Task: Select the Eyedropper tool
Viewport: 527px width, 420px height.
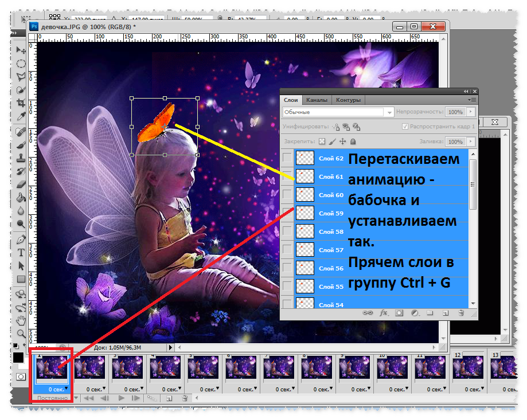Action: pyautogui.click(x=21, y=116)
